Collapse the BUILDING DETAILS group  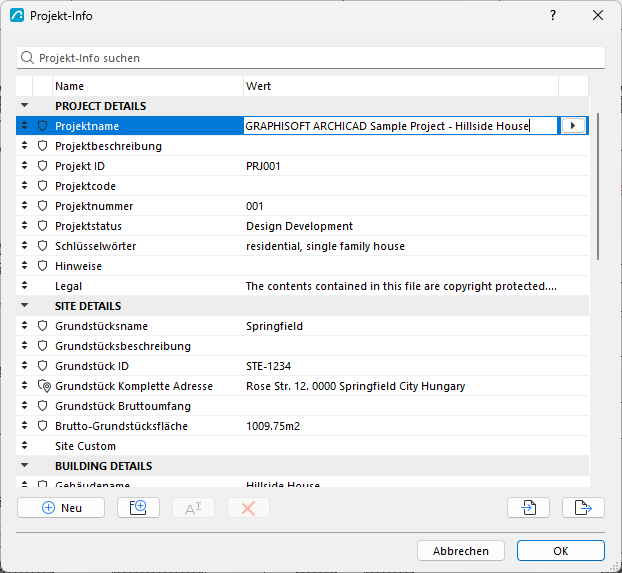point(25,465)
